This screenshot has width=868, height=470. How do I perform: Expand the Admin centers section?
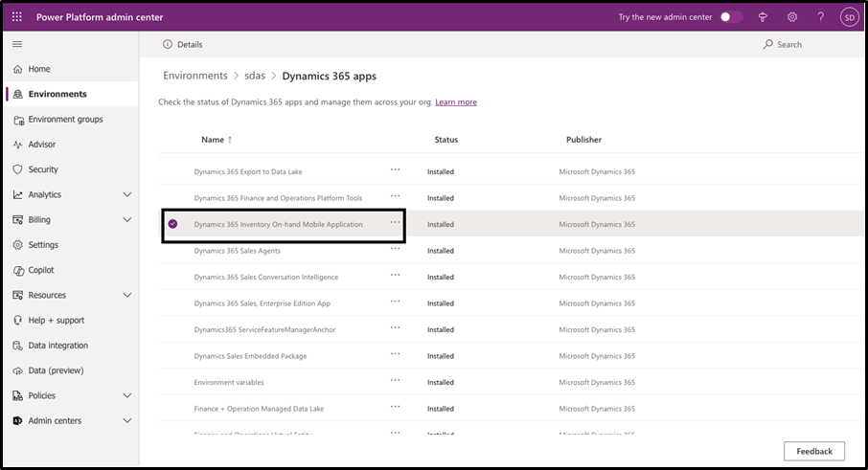[127, 420]
